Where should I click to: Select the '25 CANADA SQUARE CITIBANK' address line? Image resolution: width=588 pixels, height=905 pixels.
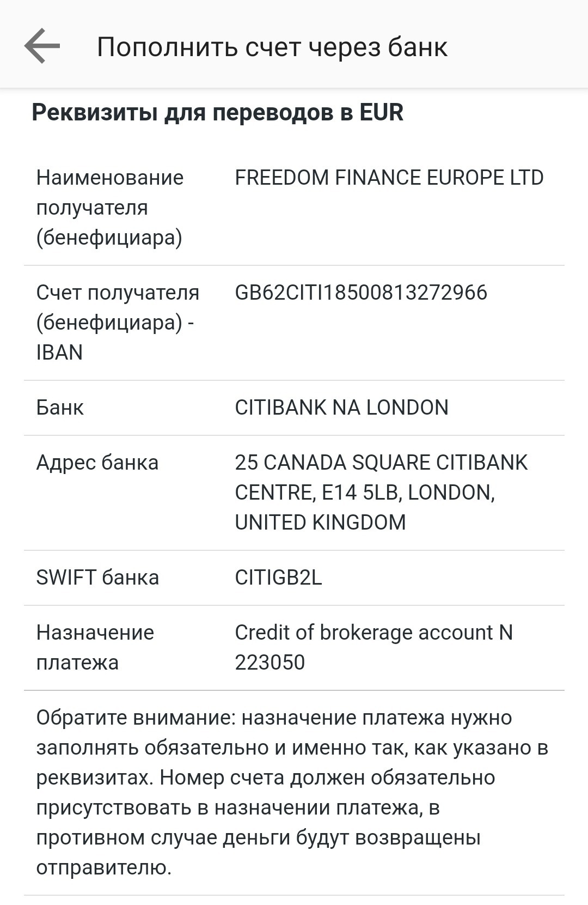[x=381, y=463]
